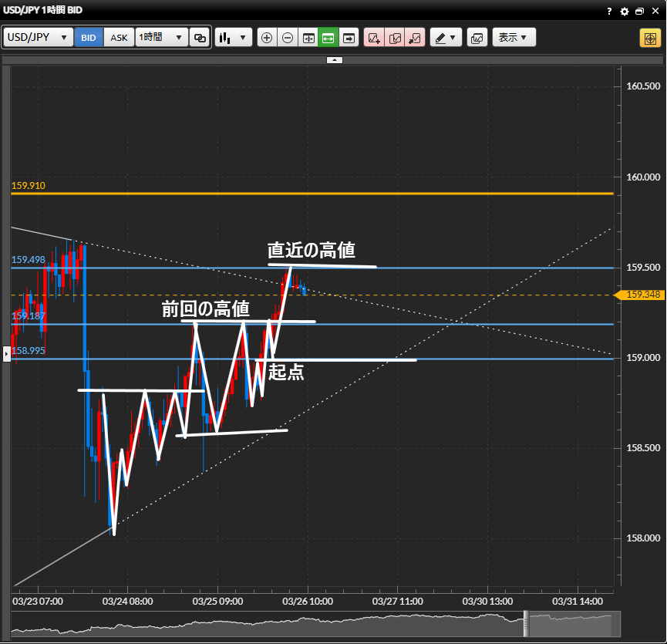Open the indicator settings chart icon
The height and width of the screenshot is (644, 667).
click(477, 38)
